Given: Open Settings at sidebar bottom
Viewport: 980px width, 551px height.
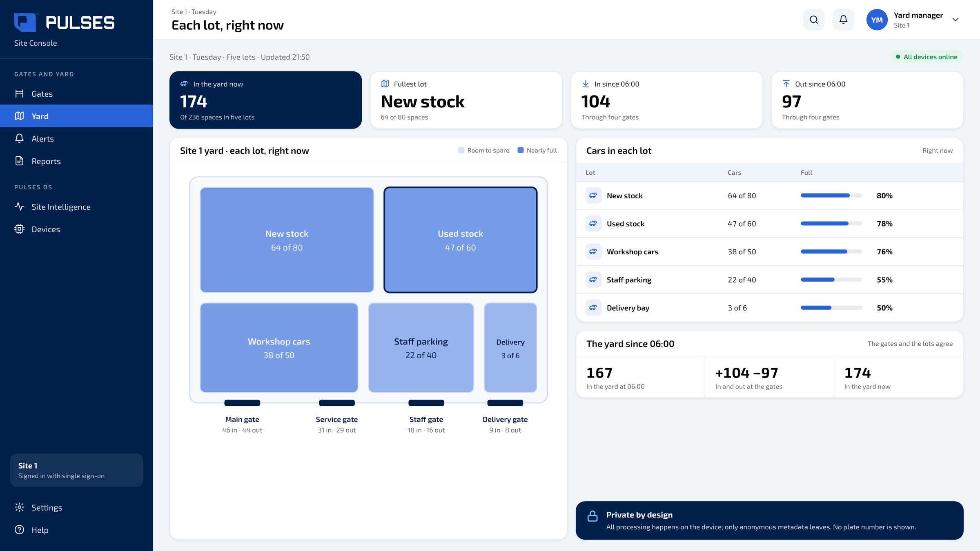Looking at the screenshot, I should (x=76, y=507).
